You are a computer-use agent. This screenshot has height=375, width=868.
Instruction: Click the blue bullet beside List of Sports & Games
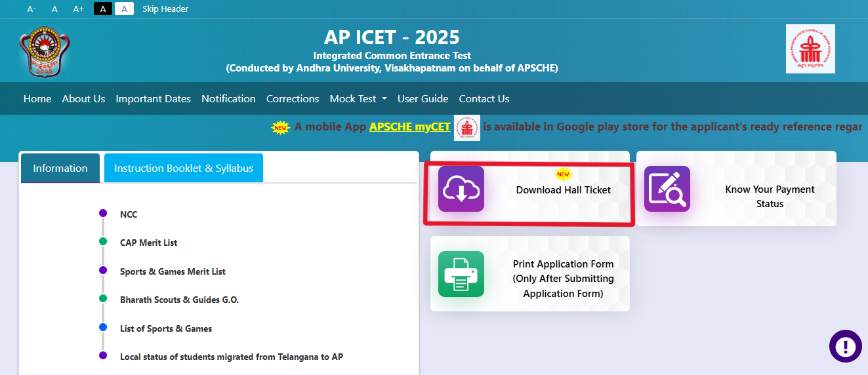tap(103, 327)
